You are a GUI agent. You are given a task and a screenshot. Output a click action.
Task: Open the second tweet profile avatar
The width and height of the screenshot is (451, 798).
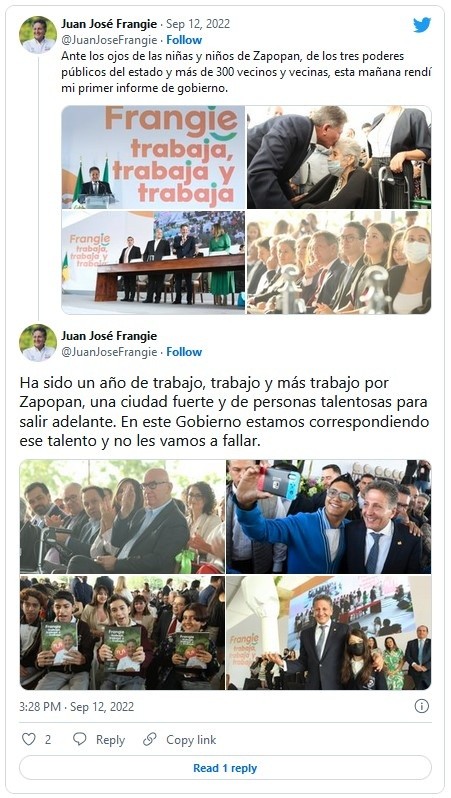38,343
